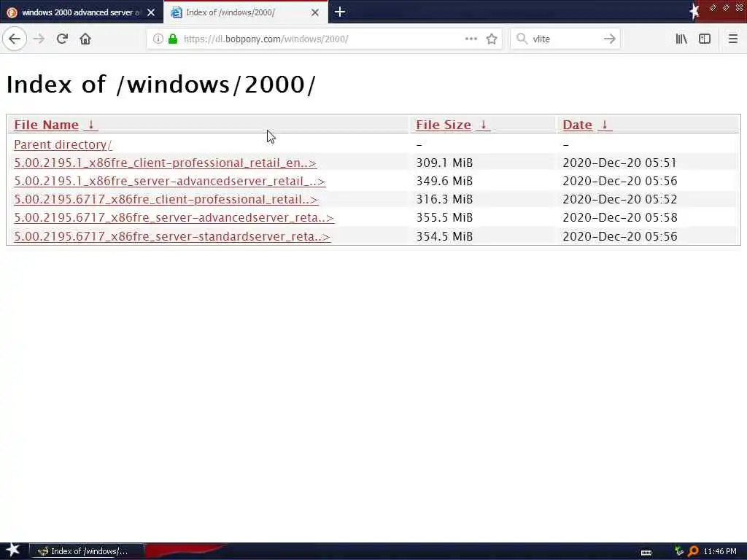The image size is (747, 560).
Task: Click the network tray icon
Action: coord(679,551)
